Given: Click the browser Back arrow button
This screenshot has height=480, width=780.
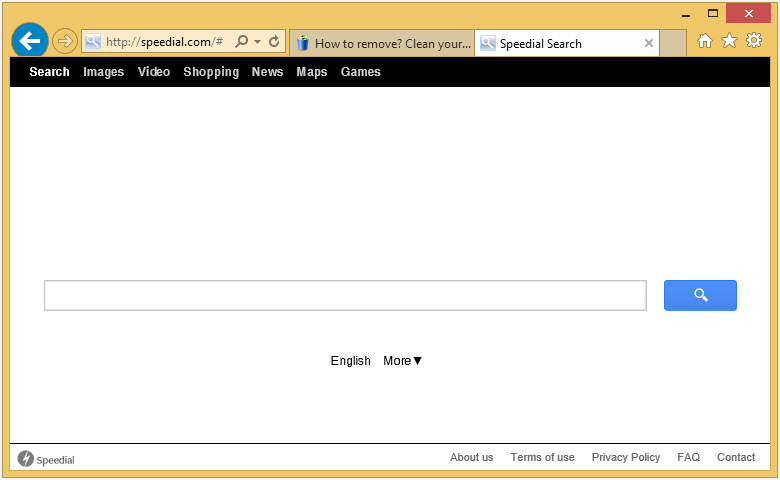Looking at the screenshot, I should pos(29,41).
